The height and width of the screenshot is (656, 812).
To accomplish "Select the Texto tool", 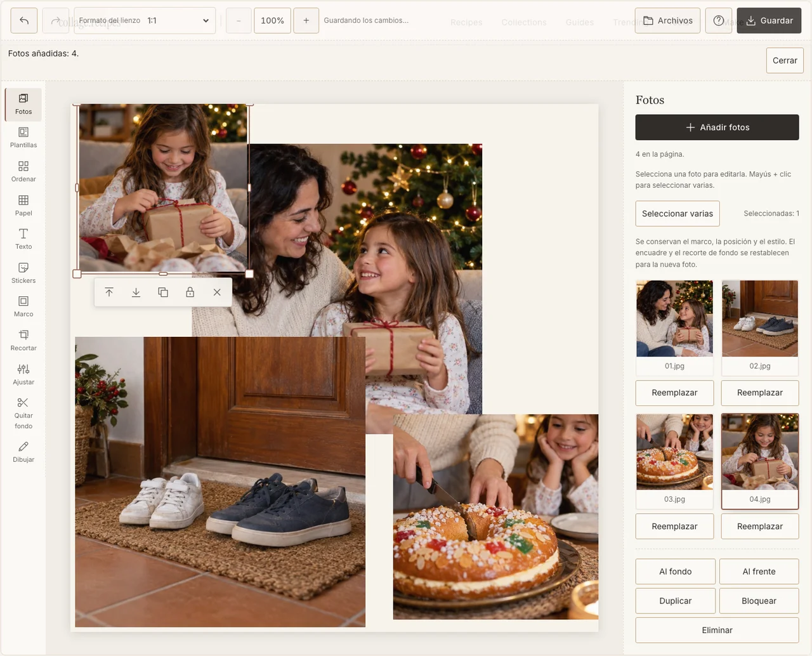I will (x=23, y=239).
